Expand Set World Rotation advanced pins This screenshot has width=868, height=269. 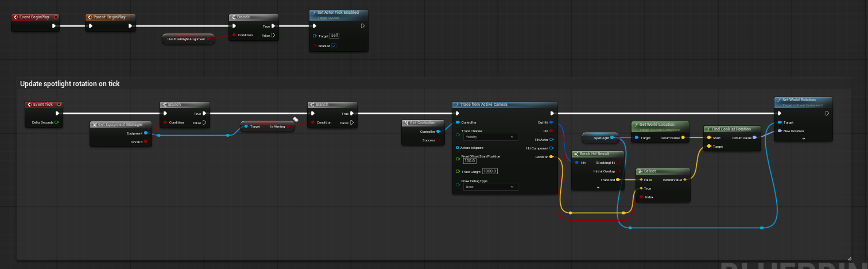coord(803,139)
